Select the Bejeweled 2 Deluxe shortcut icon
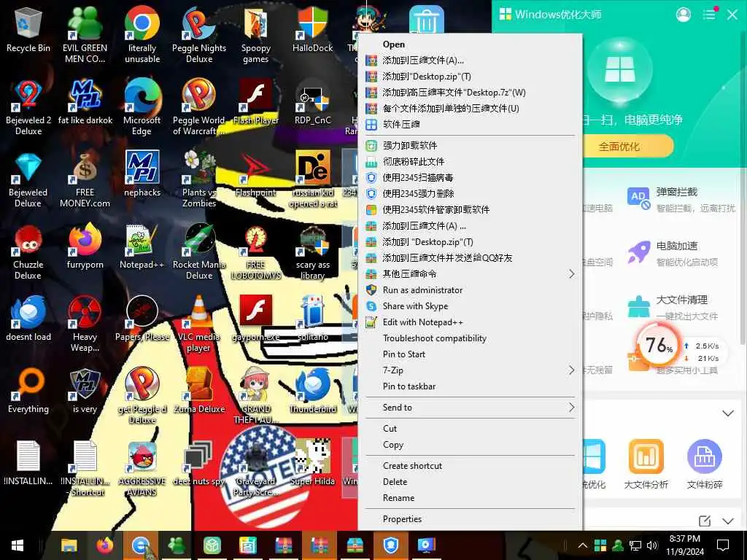This screenshot has width=747, height=560. pos(28,108)
